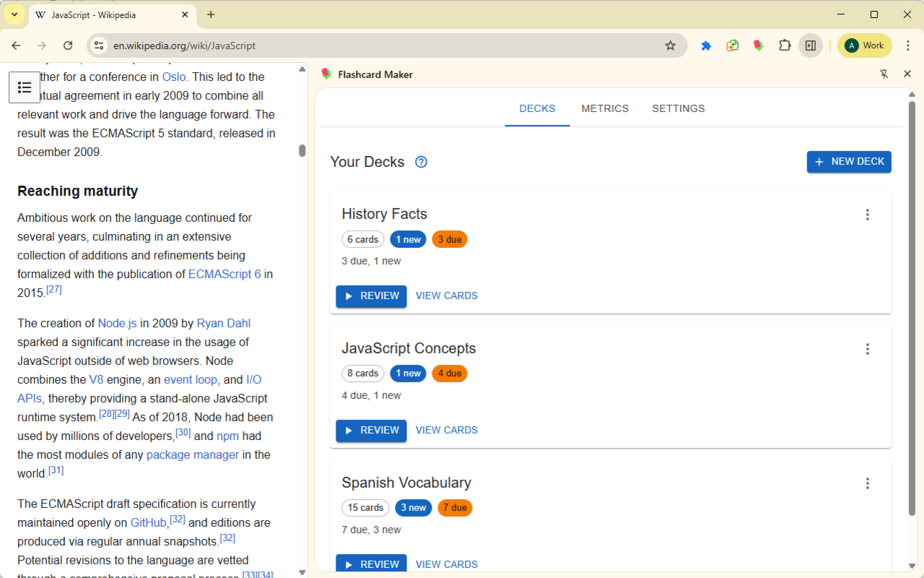Image resolution: width=924 pixels, height=578 pixels.
Task: Unpin the Flashcard Maker side panel
Action: click(x=884, y=74)
